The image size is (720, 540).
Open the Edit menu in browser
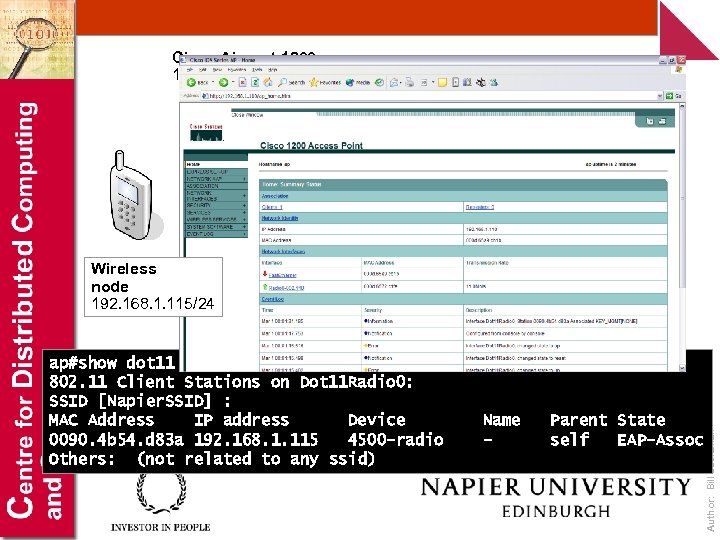click(203, 70)
